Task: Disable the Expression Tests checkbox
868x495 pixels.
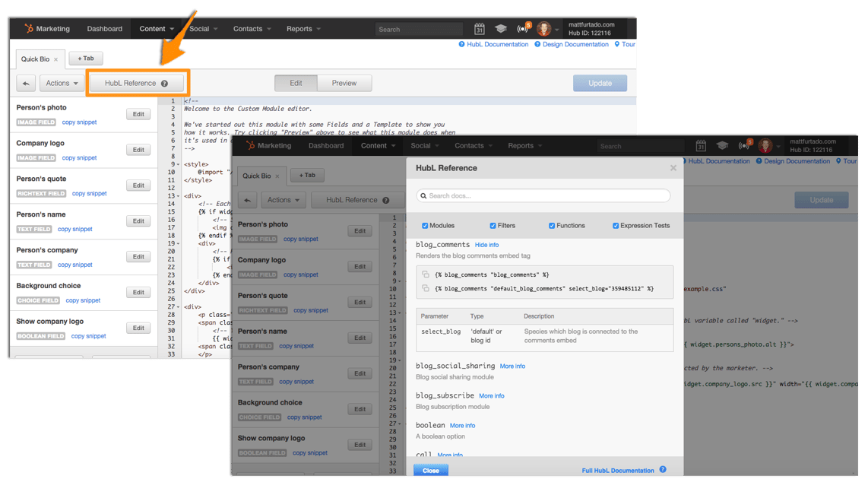Action: (x=614, y=225)
